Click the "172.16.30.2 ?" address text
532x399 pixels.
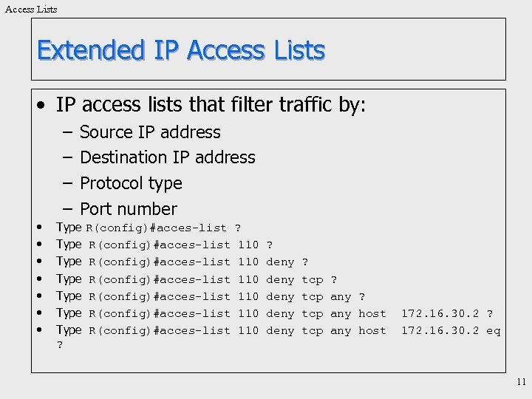pos(447,314)
